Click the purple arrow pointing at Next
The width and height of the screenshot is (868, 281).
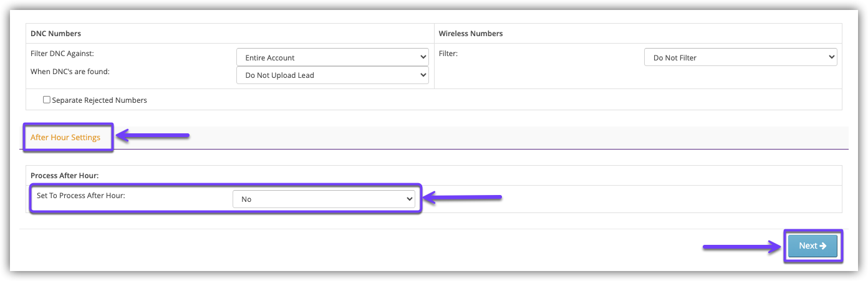click(x=742, y=247)
